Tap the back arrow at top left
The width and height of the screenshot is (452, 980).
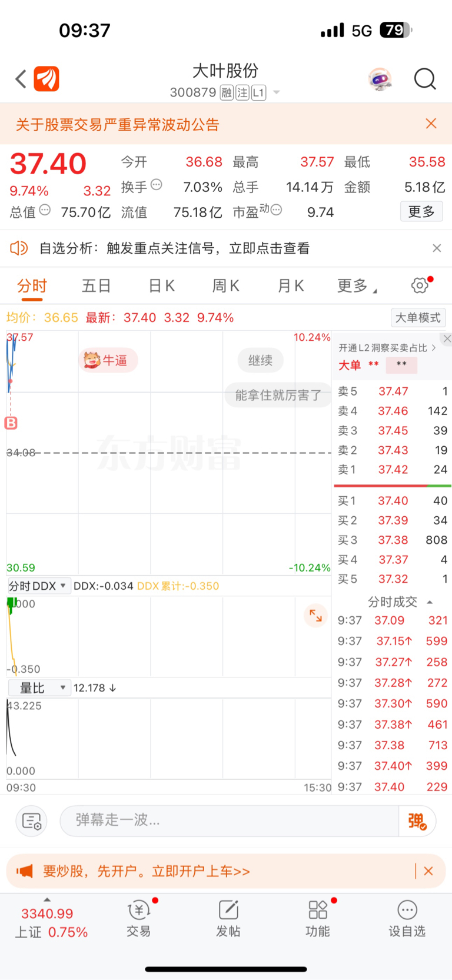tap(21, 79)
